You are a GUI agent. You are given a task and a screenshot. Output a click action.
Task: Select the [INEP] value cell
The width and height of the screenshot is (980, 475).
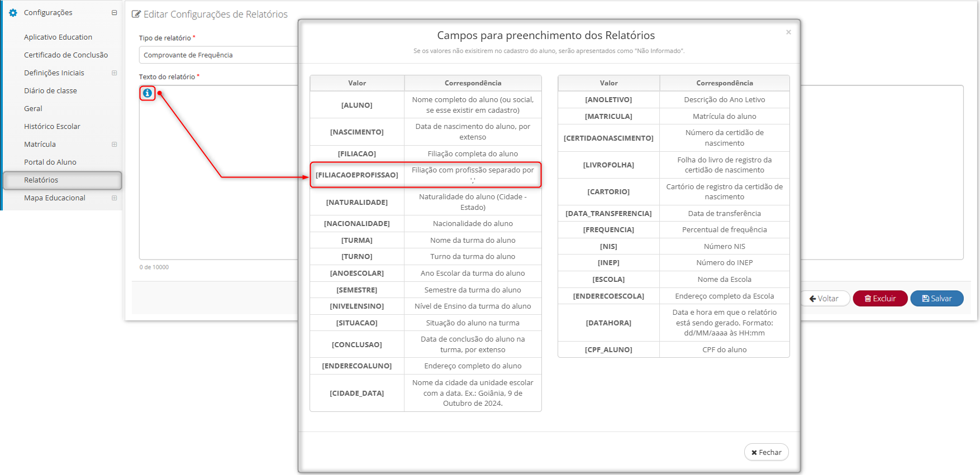[x=608, y=262]
